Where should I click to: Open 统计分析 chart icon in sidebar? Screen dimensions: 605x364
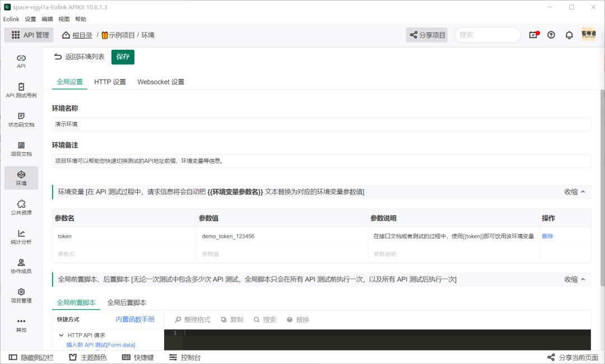pos(21,237)
